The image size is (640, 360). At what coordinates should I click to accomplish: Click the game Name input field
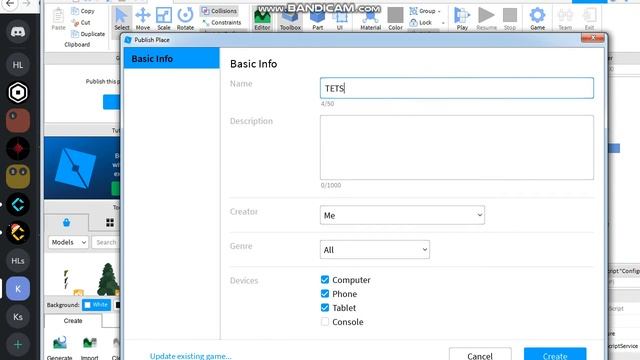[457, 88]
